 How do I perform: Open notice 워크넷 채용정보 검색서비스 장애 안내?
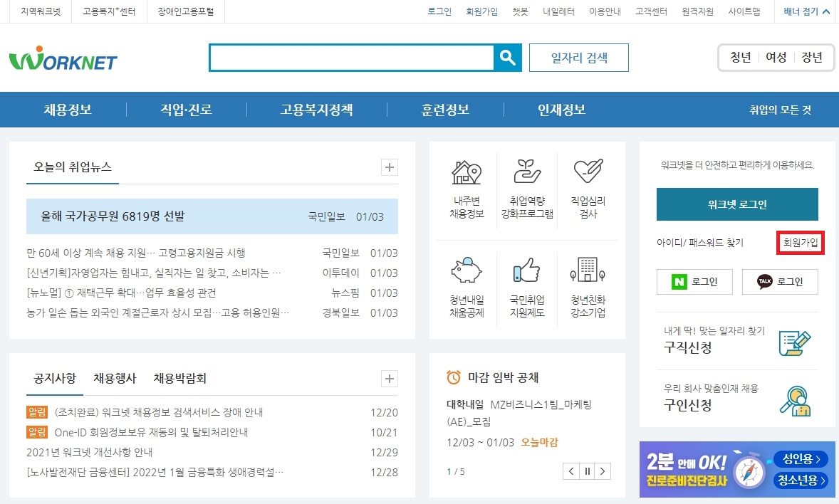(x=158, y=412)
